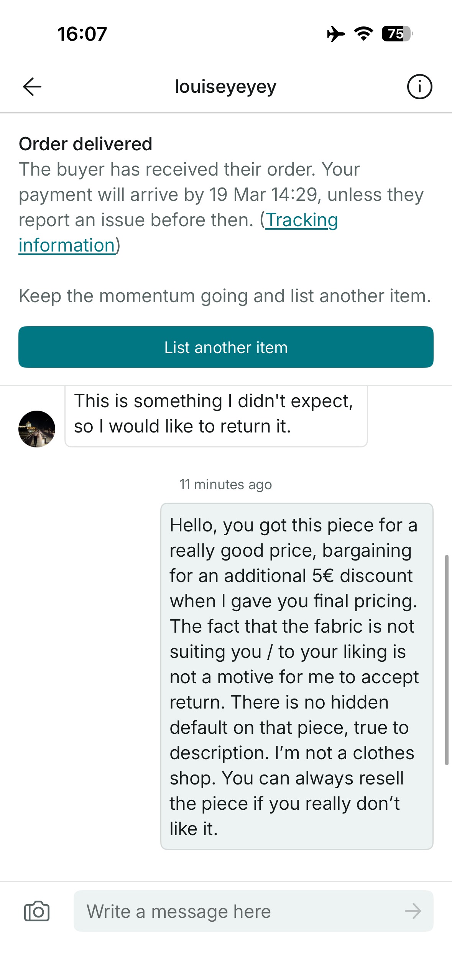Screen dimensions: 452x980
Task: Open the buyer's round profile avatar
Action: click(x=37, y=429)
